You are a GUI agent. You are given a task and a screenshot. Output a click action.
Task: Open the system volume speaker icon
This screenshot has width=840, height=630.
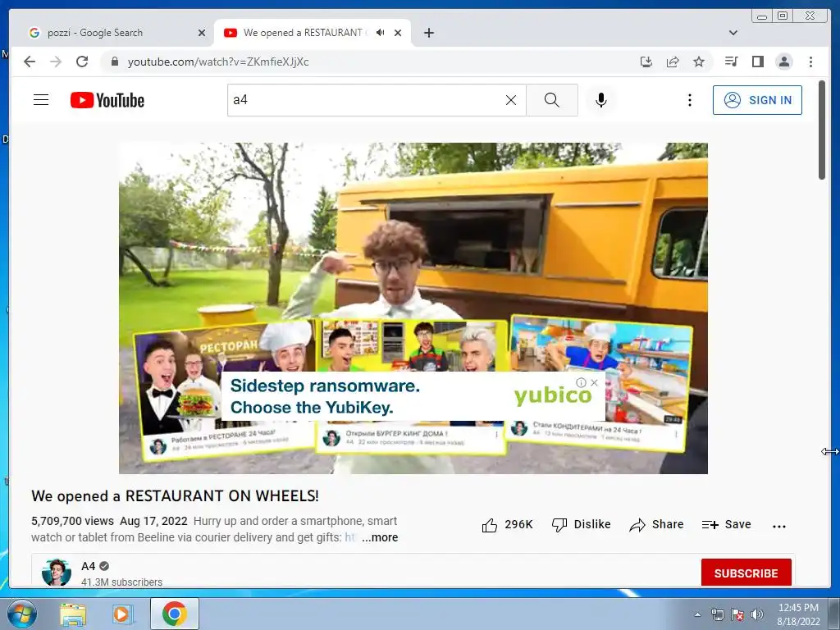tap(757, 614)
